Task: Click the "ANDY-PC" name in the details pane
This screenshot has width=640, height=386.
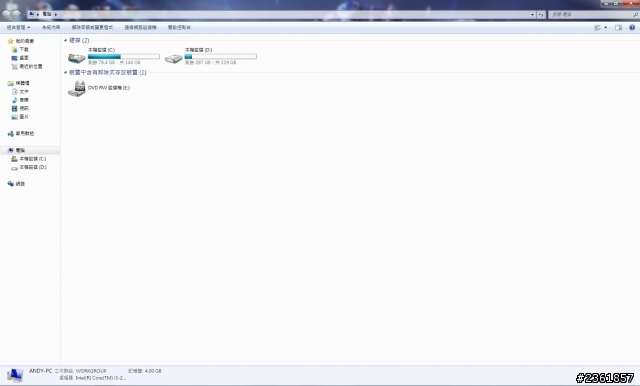Action: 40,371
